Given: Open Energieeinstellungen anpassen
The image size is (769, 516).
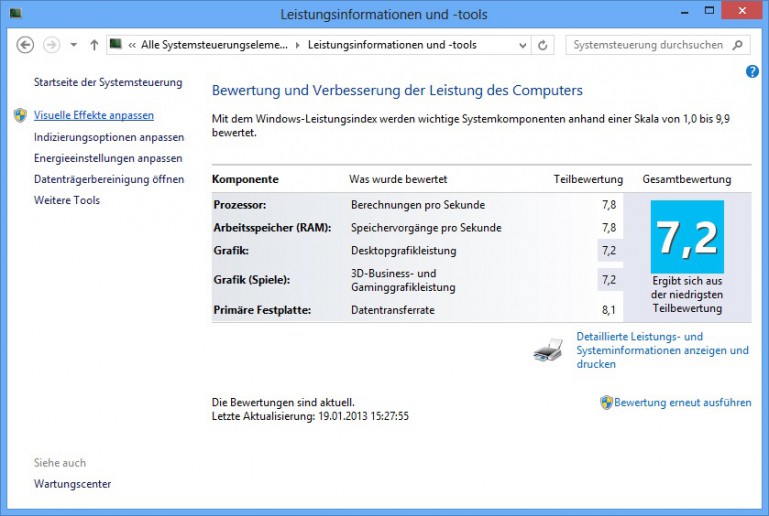Looking at the screenshot, I should [108, 158].
